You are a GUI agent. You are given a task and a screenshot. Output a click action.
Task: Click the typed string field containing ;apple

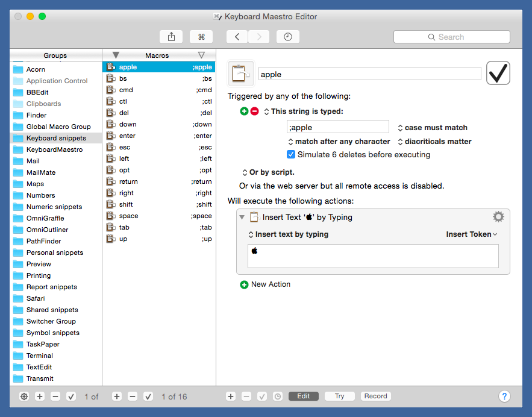(337, 127)
